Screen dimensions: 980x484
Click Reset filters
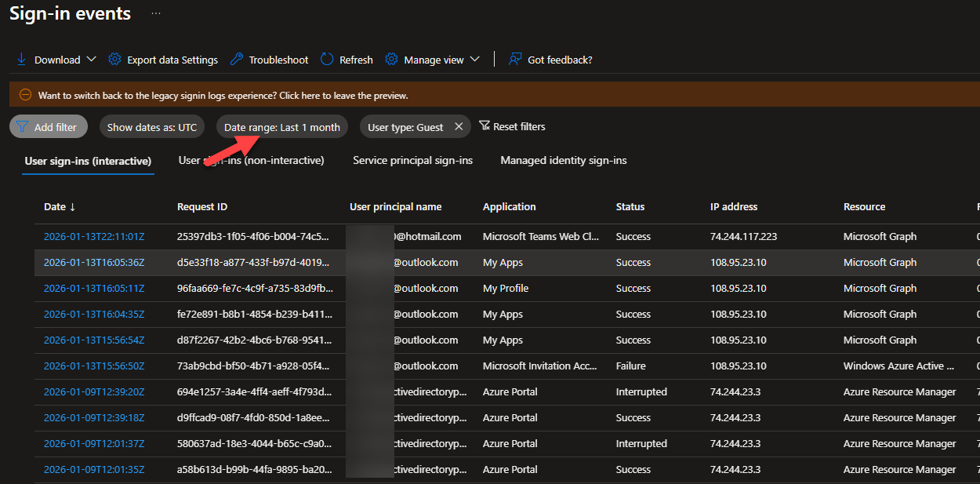tap(517, 126)
